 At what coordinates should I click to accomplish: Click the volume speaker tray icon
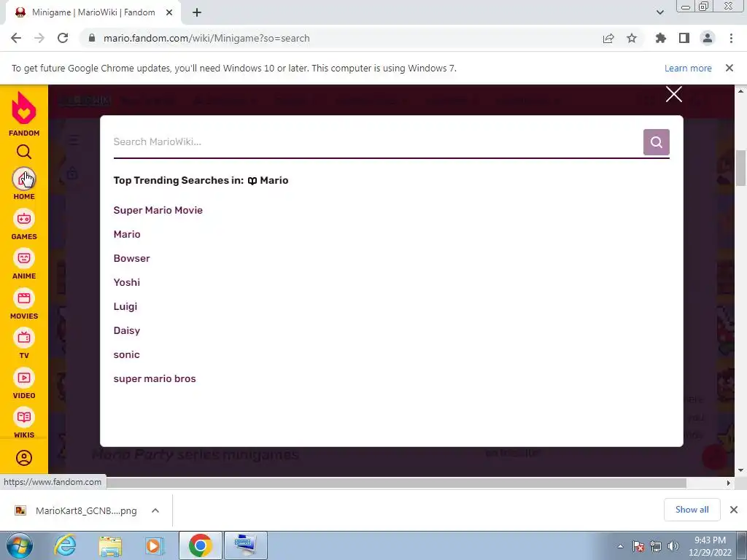tap(673, 546)
